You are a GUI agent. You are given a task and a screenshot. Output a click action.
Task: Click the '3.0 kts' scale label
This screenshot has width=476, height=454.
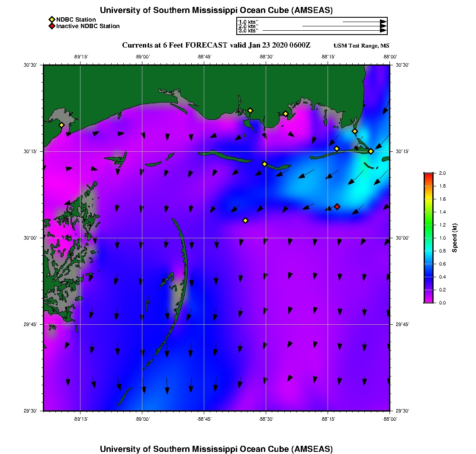[248, 31]
